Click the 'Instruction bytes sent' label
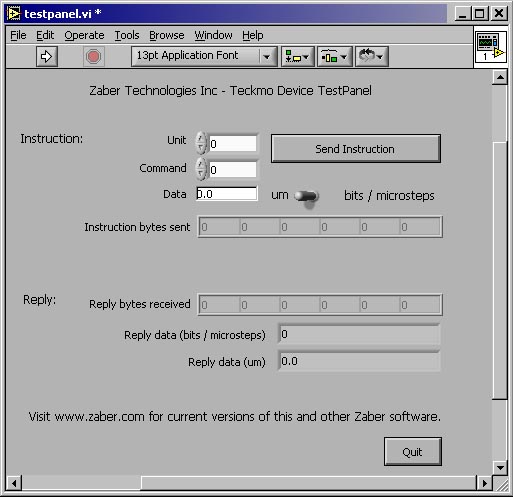The image size is (513, 497). (x=137, y=227)
